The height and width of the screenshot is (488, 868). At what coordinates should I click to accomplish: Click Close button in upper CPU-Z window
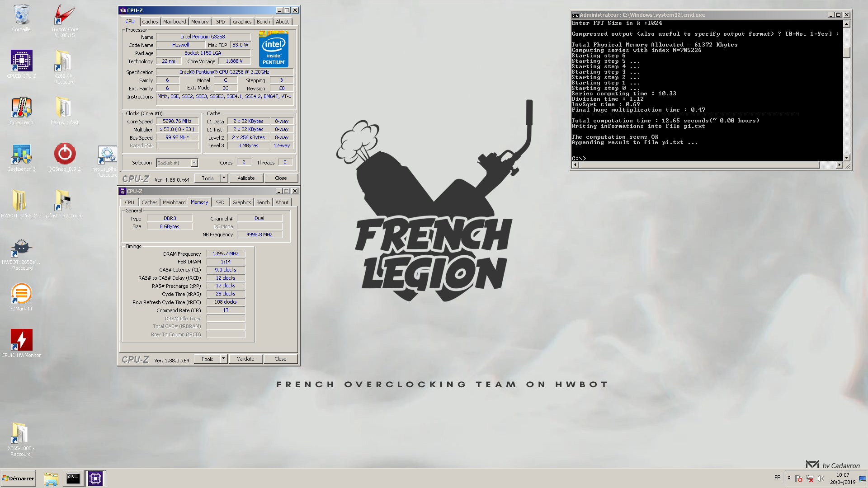tap(281, 178)
